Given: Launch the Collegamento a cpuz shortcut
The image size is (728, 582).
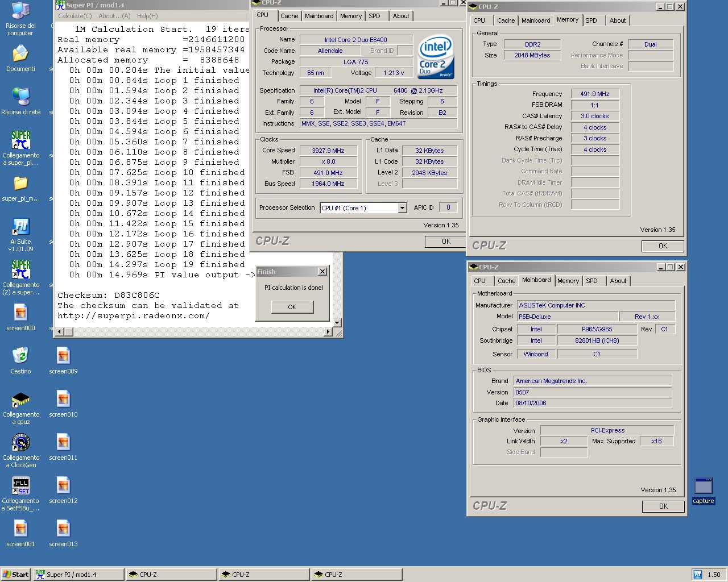Looking at the screenshot, I should pos(20,408).
